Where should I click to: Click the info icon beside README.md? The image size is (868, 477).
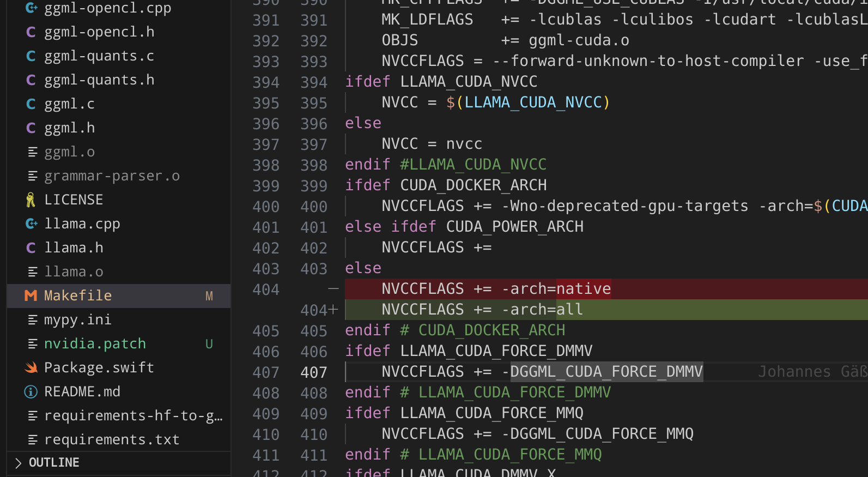pos(31,392)
